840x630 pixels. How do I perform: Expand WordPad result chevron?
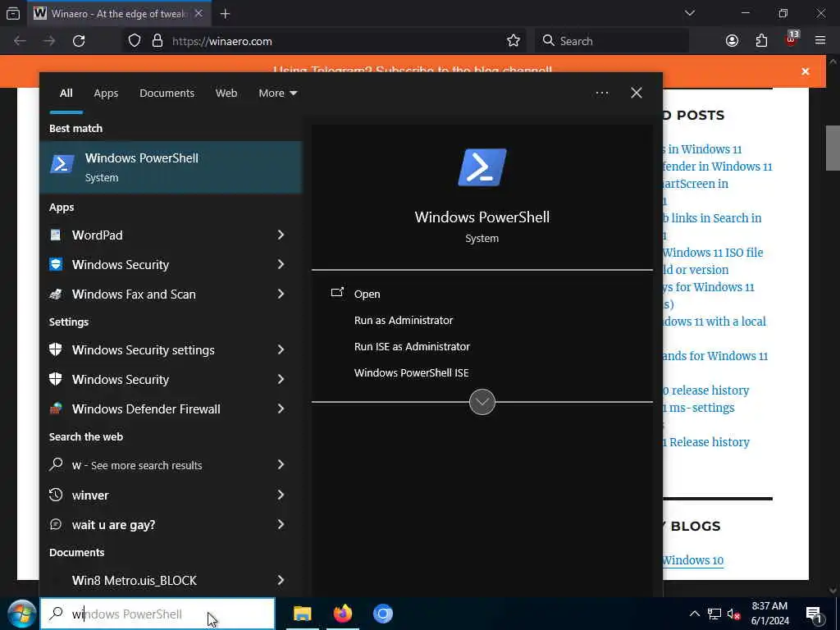pyautogui.click(x=281, y=235)
